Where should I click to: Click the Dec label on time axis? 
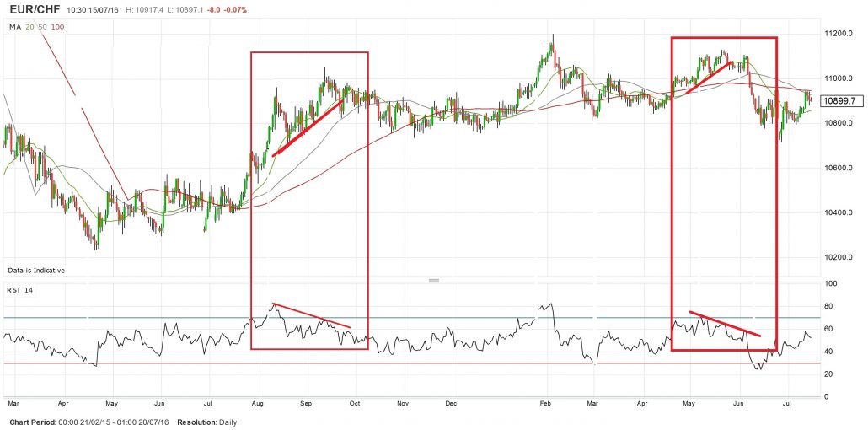451,405
